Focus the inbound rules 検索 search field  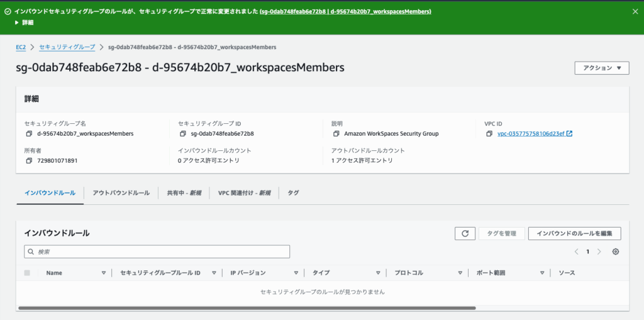click(x=157, y=251)
